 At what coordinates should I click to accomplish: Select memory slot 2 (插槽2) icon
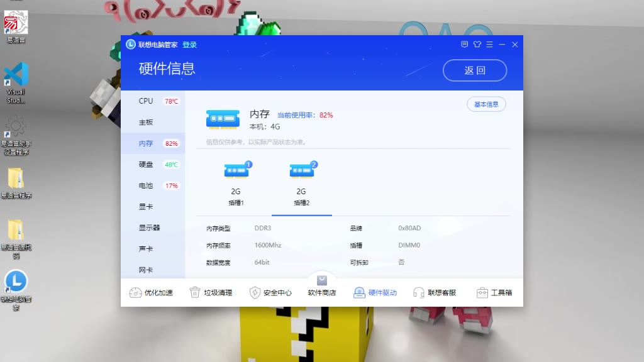click(x=303, y=170)
